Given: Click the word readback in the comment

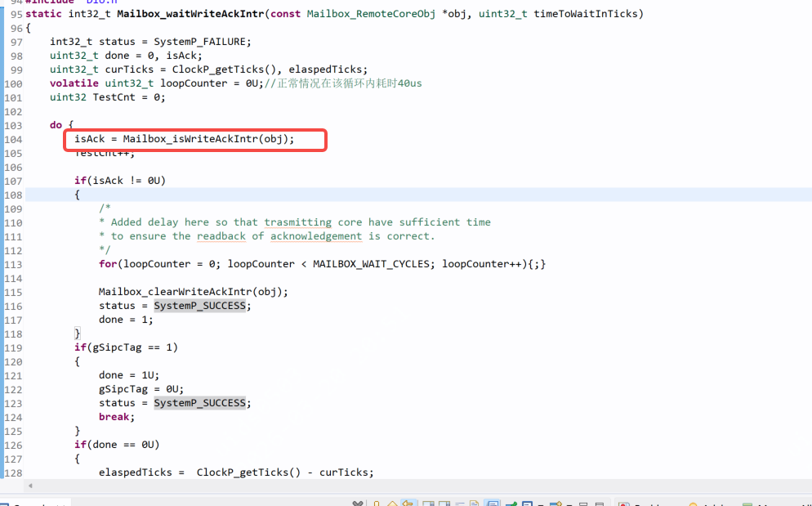Looking at the screenshot, I should pyautogui.click(x=221, y=236).
